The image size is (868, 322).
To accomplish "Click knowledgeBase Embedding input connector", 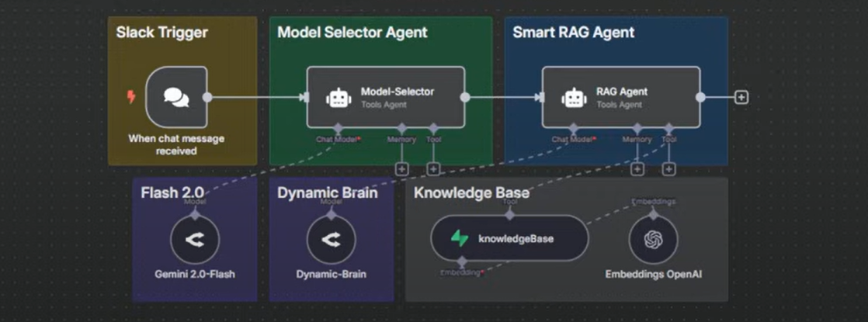I will pos(462,261).
